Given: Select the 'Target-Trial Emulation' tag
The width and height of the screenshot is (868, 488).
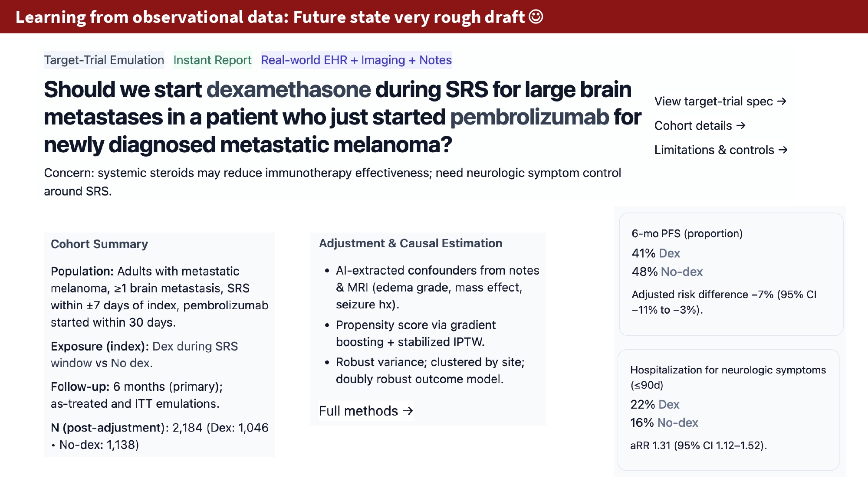Looking at the screenshot, I should [104, 60].
